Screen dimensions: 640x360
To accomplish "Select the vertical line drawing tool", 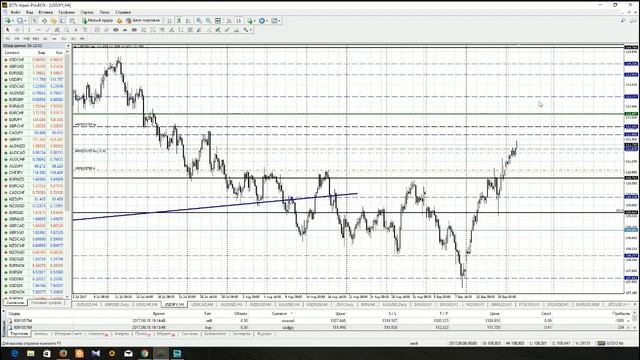I will pos(29,30).
